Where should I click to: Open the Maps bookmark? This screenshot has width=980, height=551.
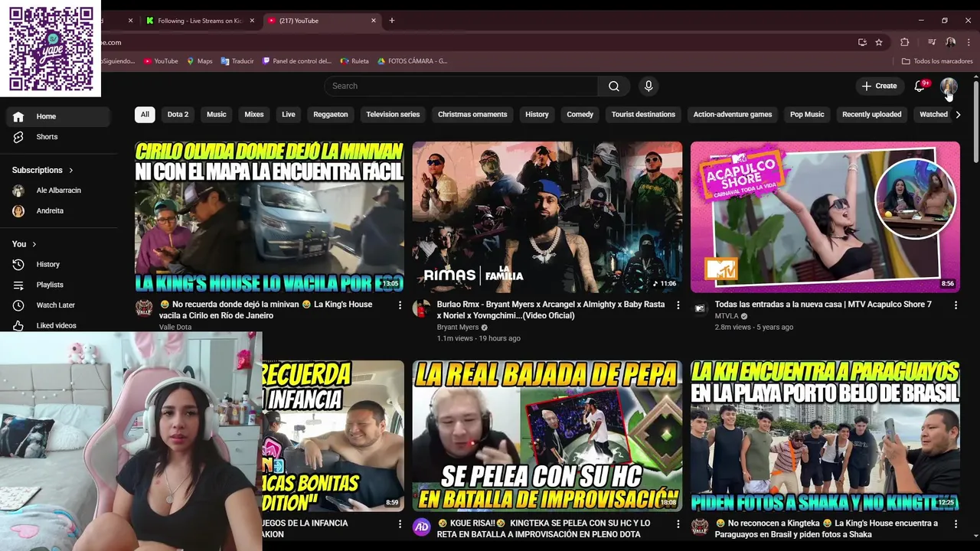(x=200, y=61)
